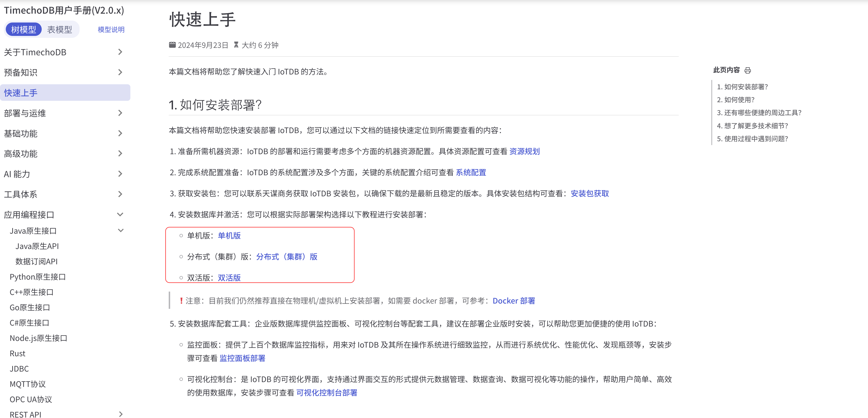Switch to 表模型 toggle option

(x=60, y=30)
